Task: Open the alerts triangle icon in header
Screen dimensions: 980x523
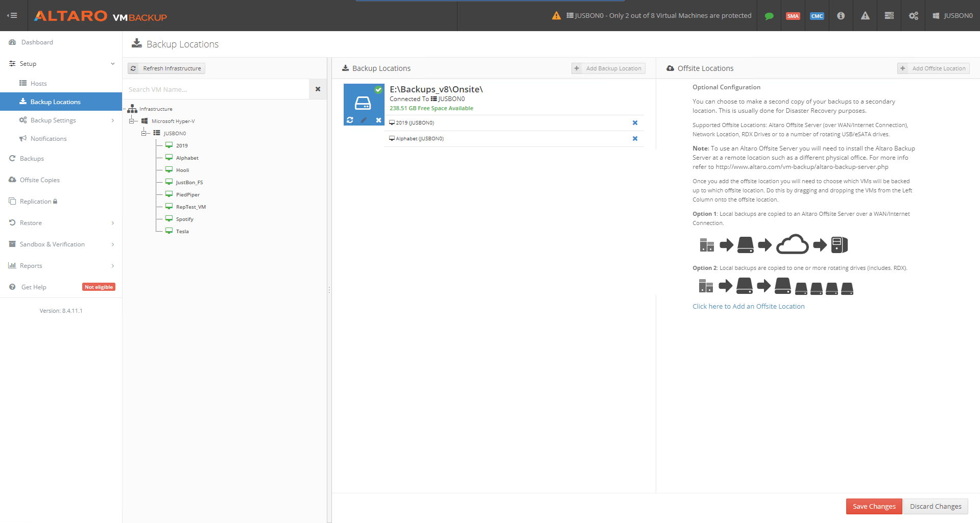Action: coord(865,16)
